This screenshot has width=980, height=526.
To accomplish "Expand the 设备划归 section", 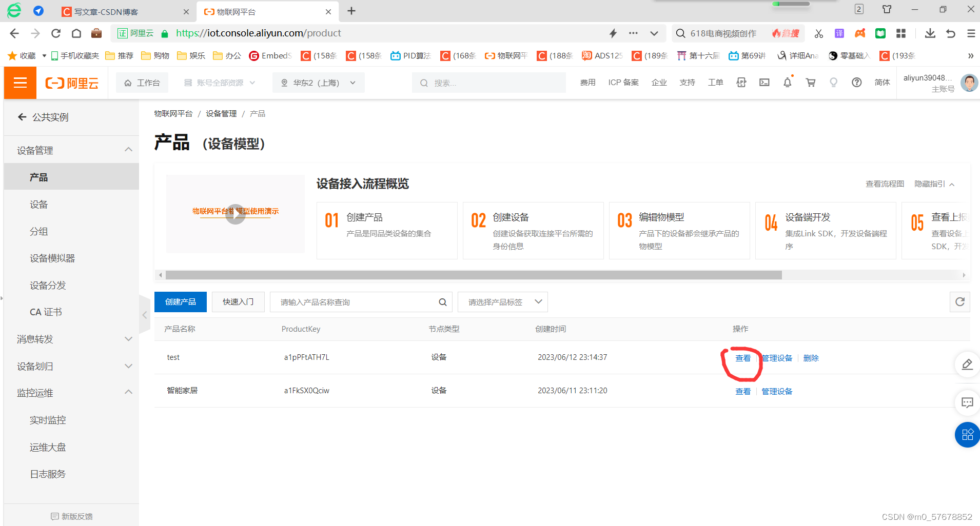I will [x=128, y=366].
